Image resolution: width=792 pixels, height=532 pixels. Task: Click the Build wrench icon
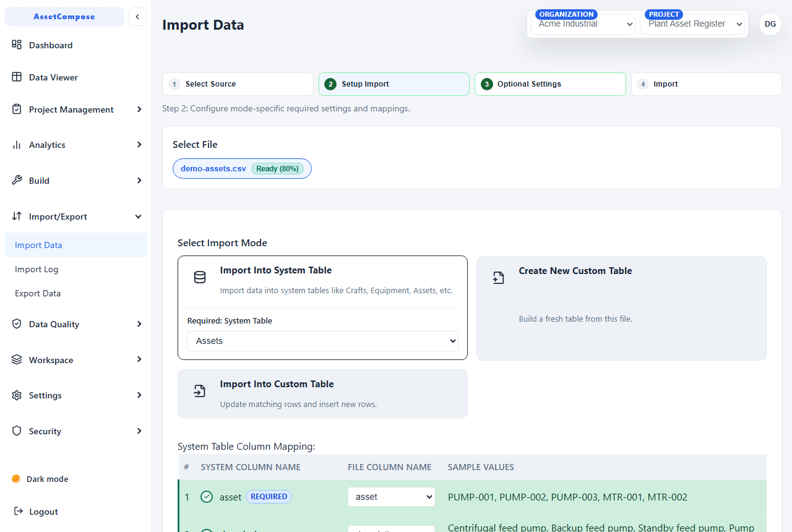pos(17,181)
